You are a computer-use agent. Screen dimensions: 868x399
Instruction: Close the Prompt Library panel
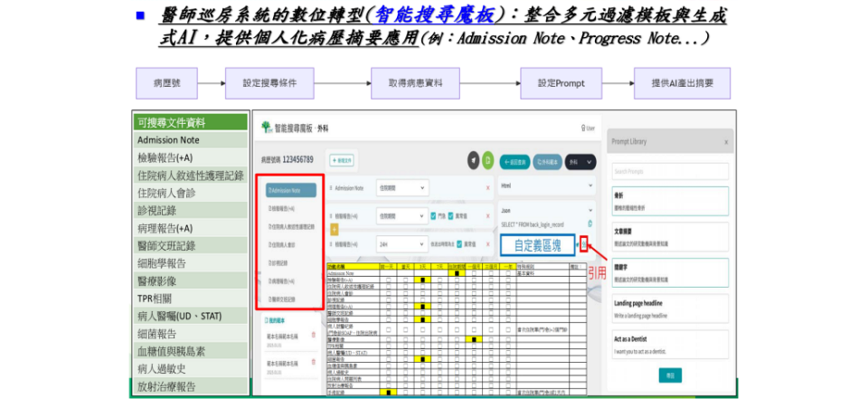(x=725, y=142)
